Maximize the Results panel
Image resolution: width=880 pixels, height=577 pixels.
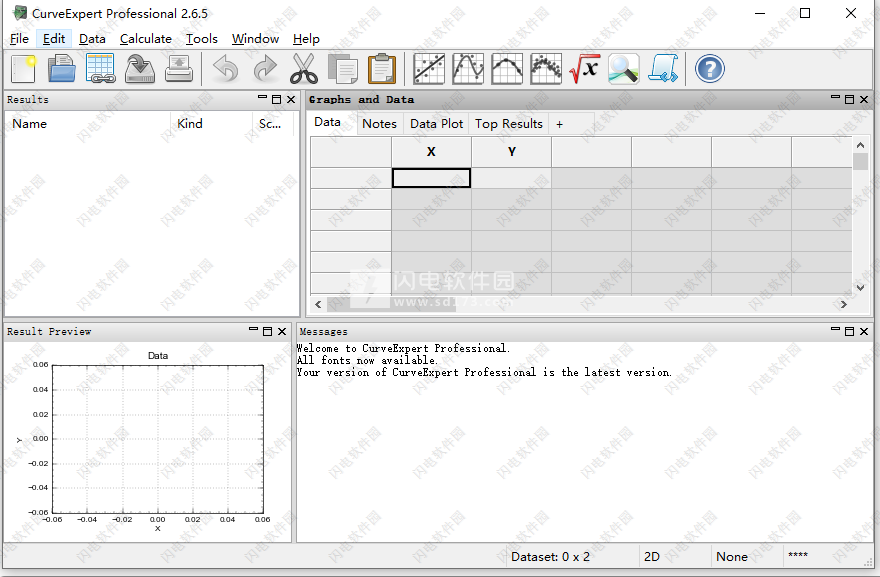(276, 99)
